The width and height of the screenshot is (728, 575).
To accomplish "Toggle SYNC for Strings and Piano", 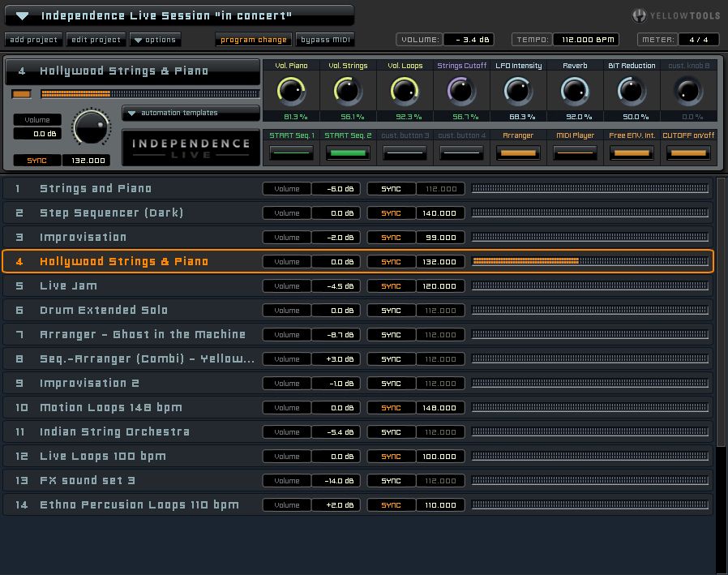I will pyautogui.click(x=391, y=189).
